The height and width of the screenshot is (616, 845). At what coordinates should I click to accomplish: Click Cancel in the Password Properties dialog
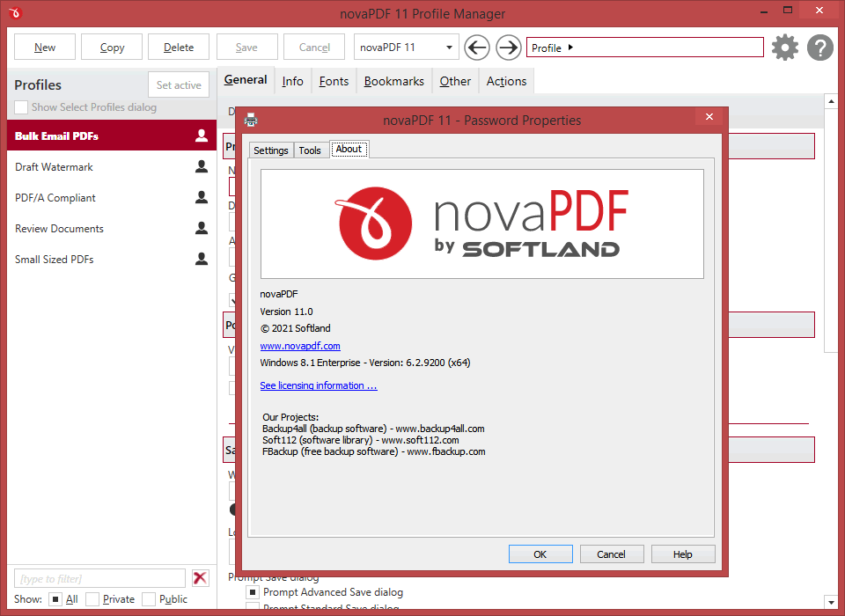click(x=612, y=554)
